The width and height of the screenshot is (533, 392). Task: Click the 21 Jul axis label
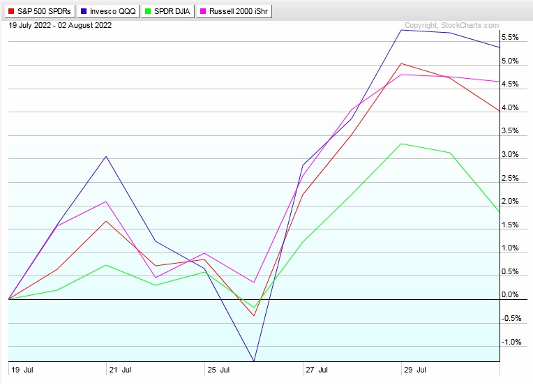pos(120,370)
